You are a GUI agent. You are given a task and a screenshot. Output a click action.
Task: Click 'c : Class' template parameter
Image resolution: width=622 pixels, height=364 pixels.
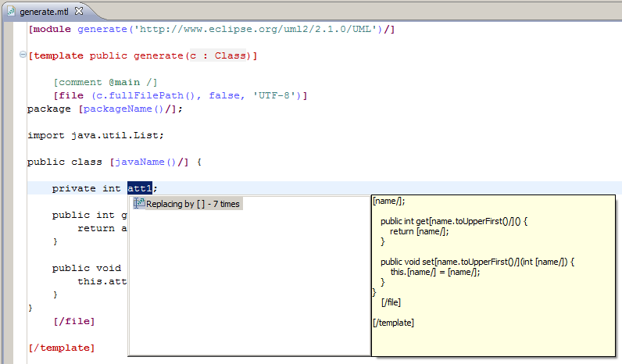[218, 56]
